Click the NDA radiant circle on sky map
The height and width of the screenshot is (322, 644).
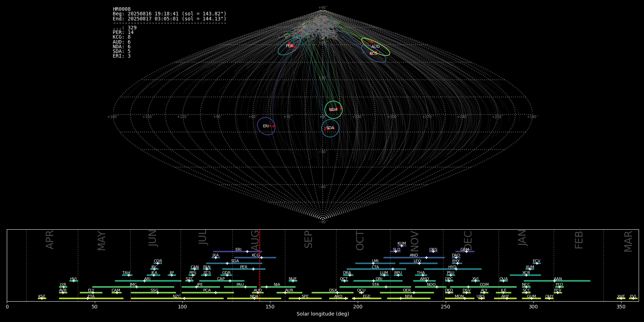[x=333, y=110]
